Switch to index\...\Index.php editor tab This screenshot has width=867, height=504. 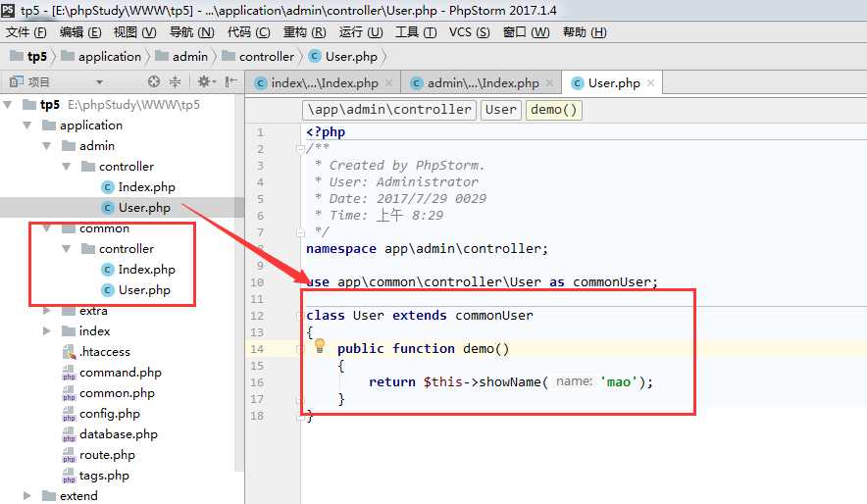click(x=324, y=83)
